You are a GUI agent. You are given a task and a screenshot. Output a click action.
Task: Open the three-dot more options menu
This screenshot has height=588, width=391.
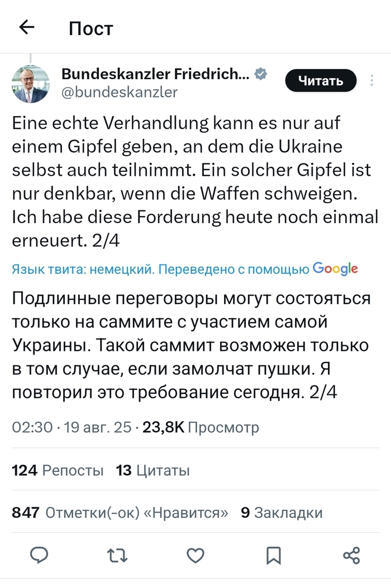(372, 81)
